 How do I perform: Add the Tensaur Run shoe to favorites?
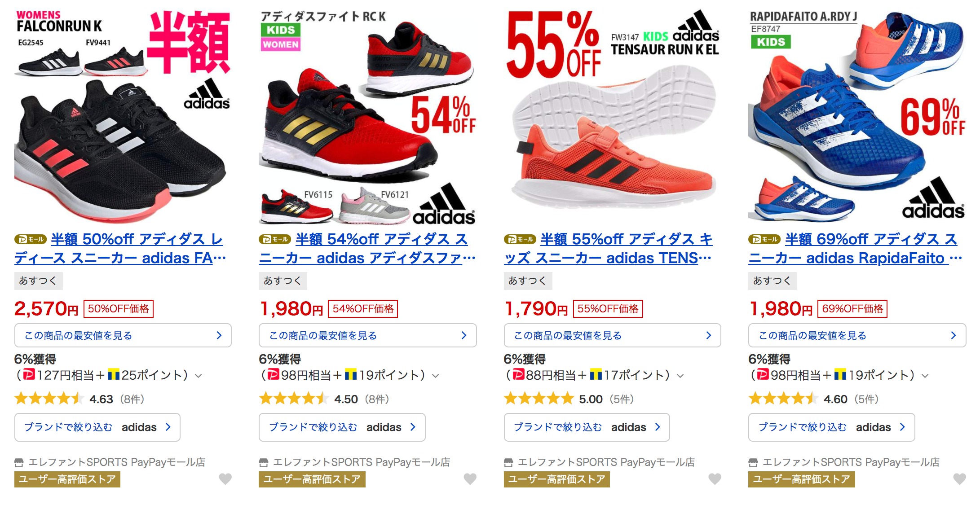coord(715,479)
